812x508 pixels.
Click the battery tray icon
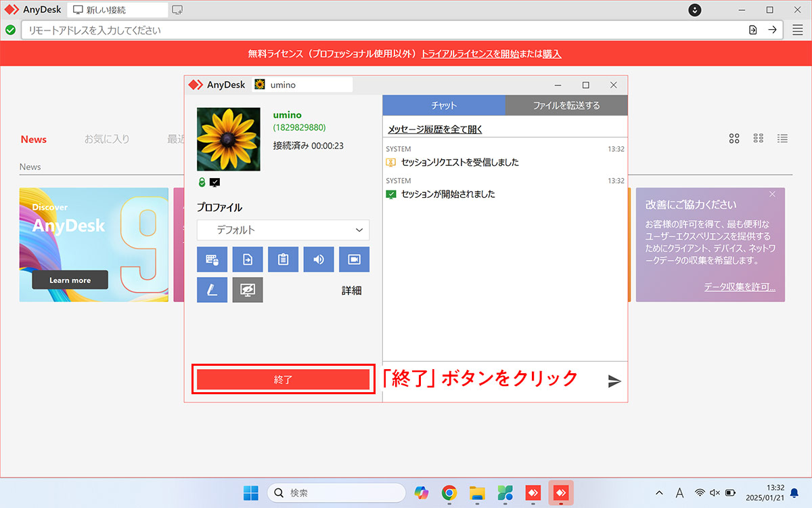pos(731,492)
